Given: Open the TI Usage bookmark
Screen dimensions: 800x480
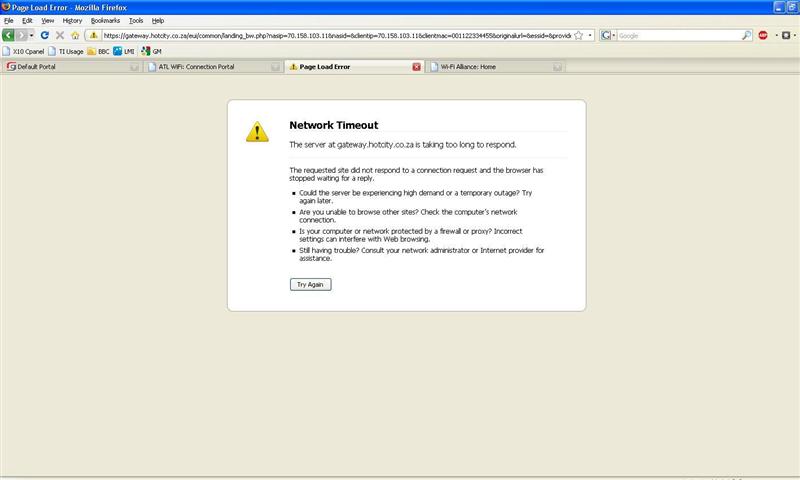Looking at the screenshot, I should pos(66,51).
